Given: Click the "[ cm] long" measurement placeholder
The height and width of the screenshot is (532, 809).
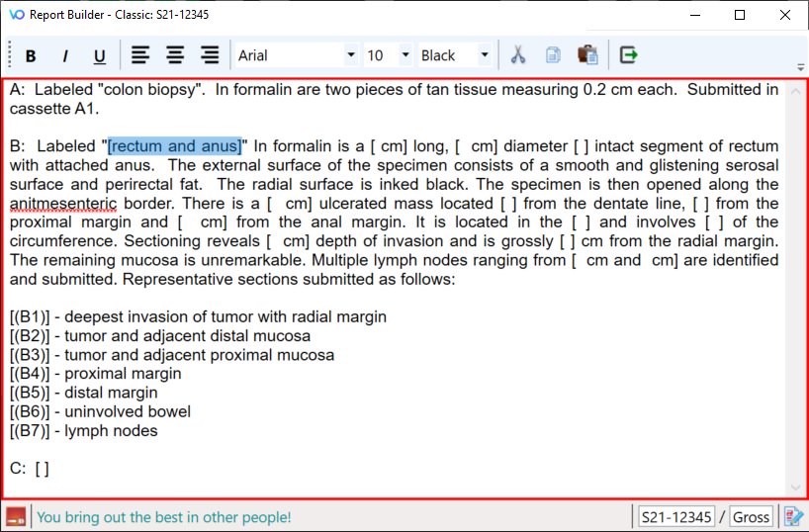Looking at the screenshot, I should [409, 146].
